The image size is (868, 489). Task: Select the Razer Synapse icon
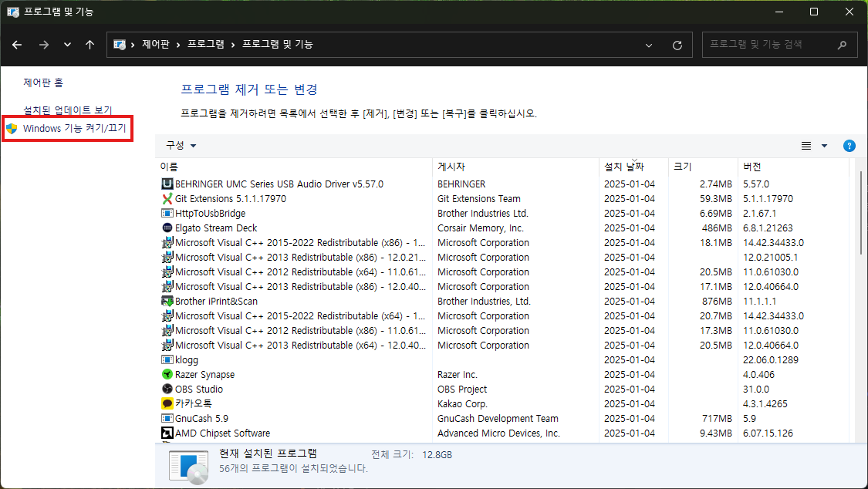[167, 375]
